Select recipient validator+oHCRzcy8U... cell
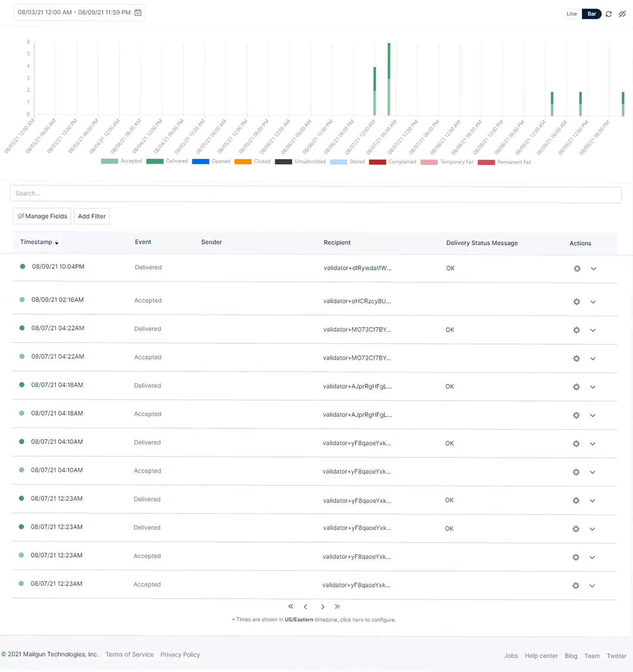633x672 pixels. point(357,301)
